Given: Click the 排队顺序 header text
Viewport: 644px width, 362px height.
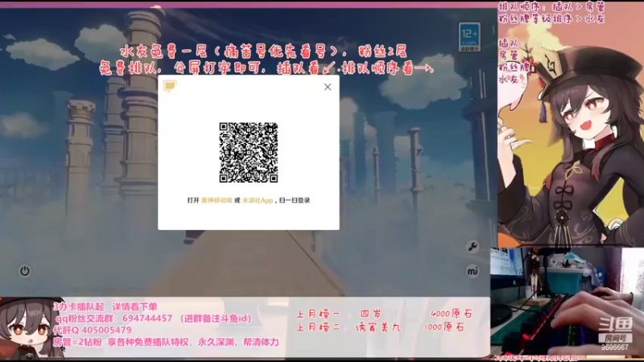Looking at the screenshot, I should click(551, 7).
